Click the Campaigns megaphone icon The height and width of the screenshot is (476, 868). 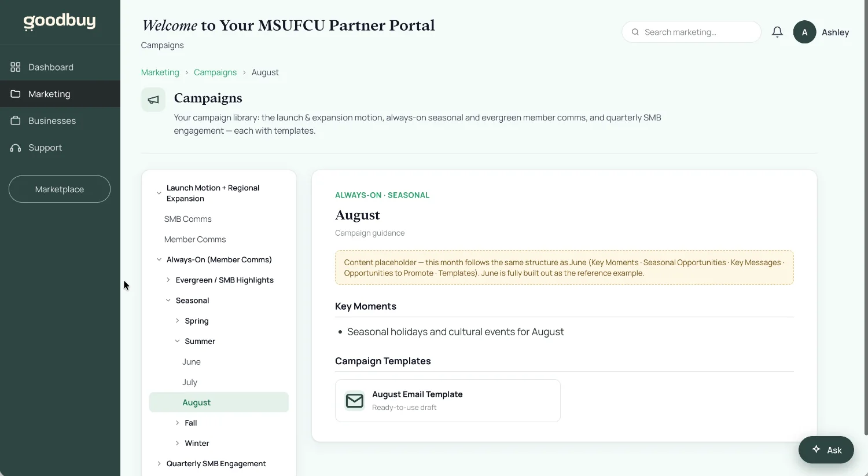coord(153,100)
